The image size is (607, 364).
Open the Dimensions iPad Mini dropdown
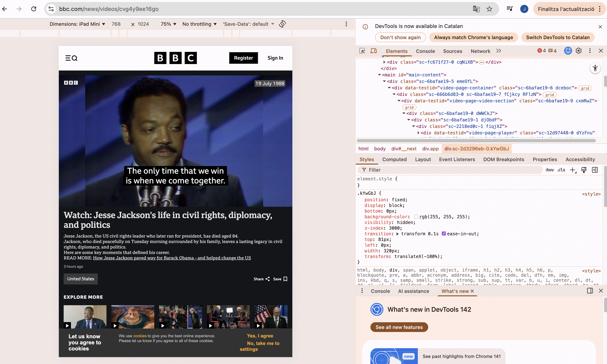[77, 24]
